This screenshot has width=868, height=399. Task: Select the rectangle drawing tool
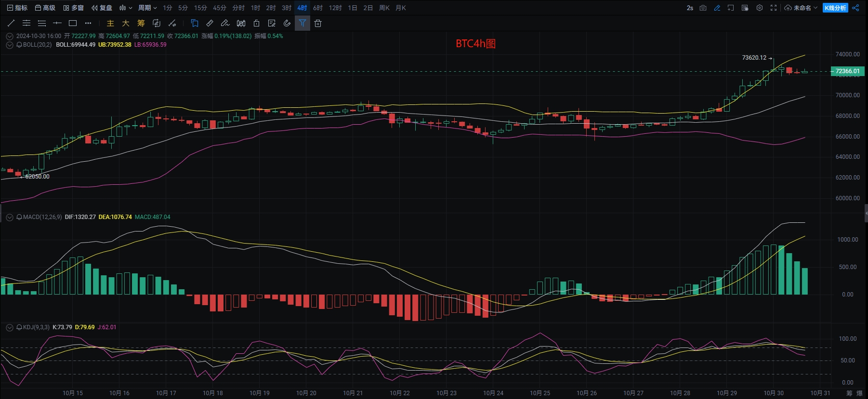point(73,23)
